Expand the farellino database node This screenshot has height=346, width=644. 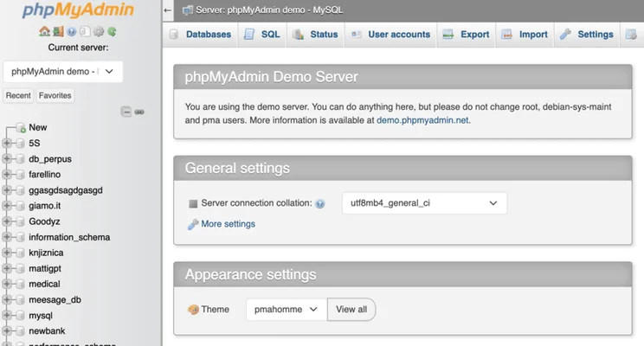pyautogui.click(x=7, y=175)
